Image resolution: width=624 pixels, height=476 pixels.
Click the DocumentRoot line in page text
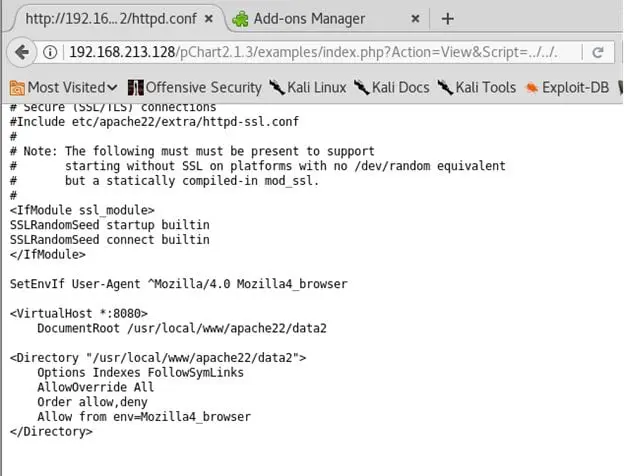[x=182, y=327]
